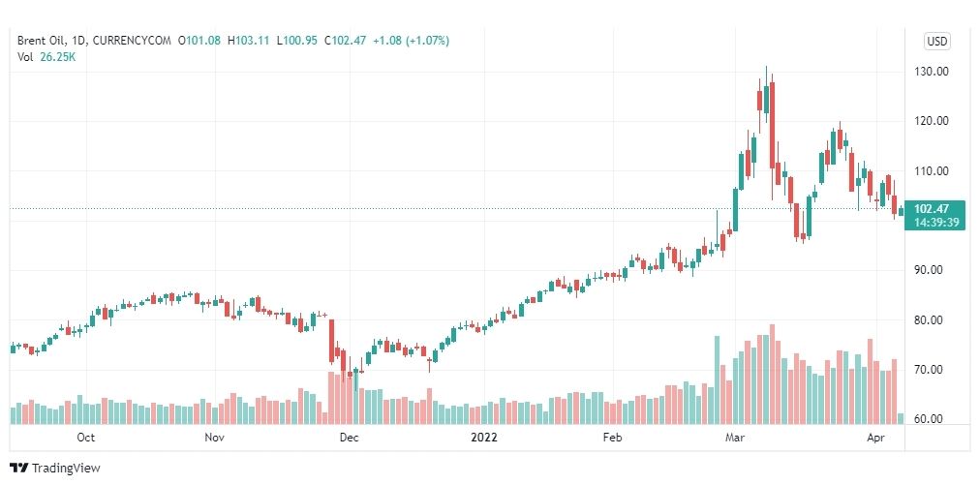
Task: Select the Apr time axis label
Action: tap(876, 438)
